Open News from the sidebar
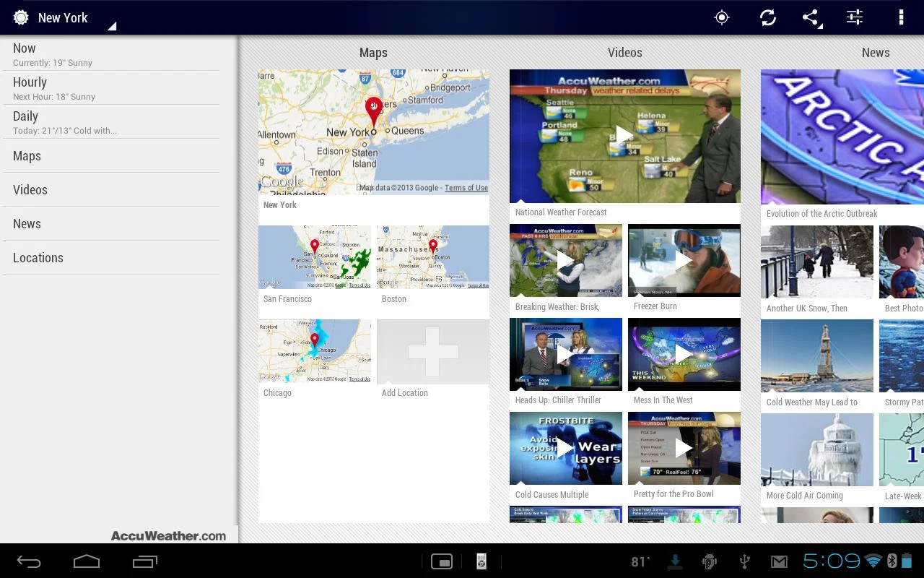924x578 pixels. tap(111, 224)
